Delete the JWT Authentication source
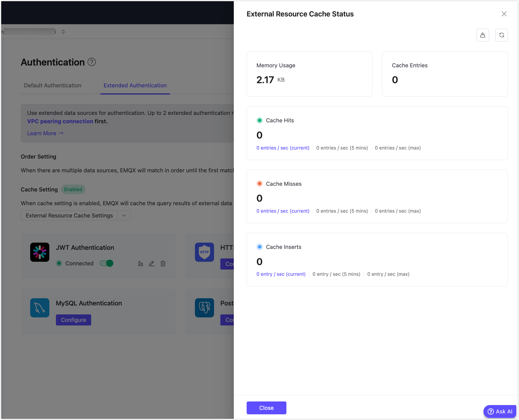The width and height of the screenshot is (519, 420). click(163, 264)
